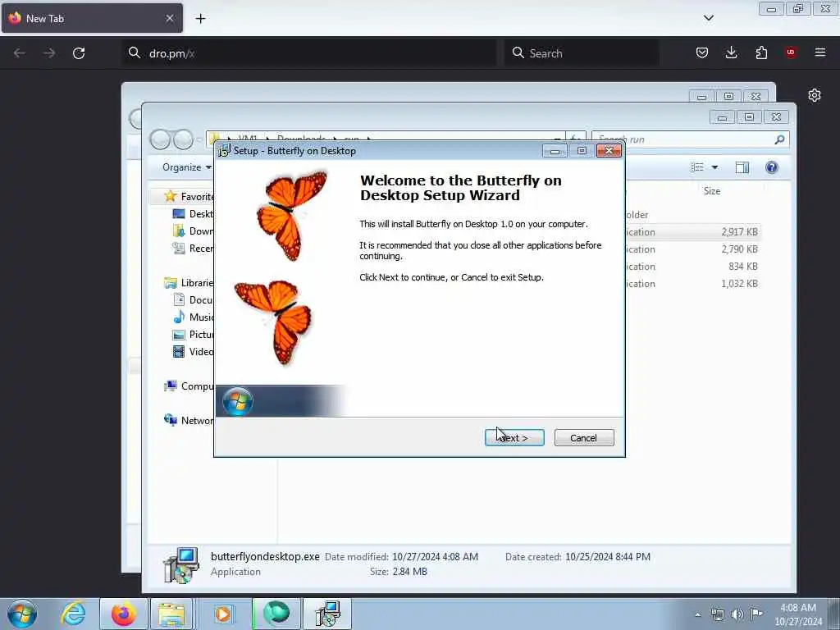Click the Explorer back navigation button
This screenshot has width=840, height=630.
160,139
